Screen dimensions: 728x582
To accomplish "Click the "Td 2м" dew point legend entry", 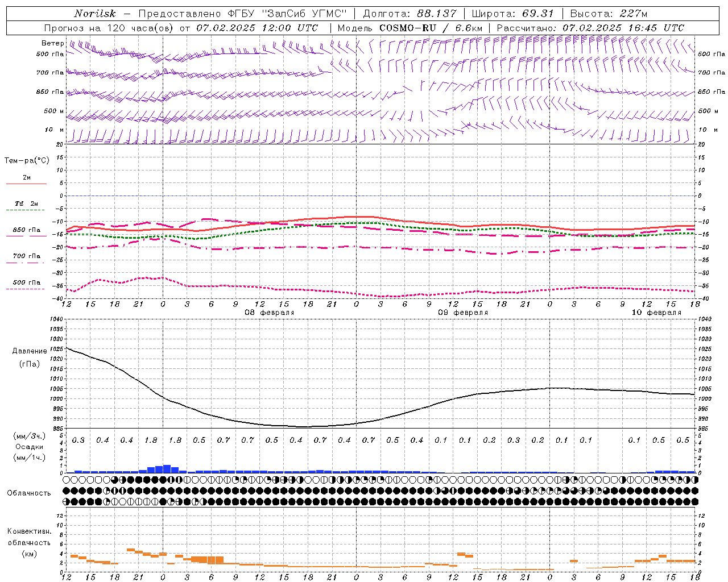I will [27, 203].
